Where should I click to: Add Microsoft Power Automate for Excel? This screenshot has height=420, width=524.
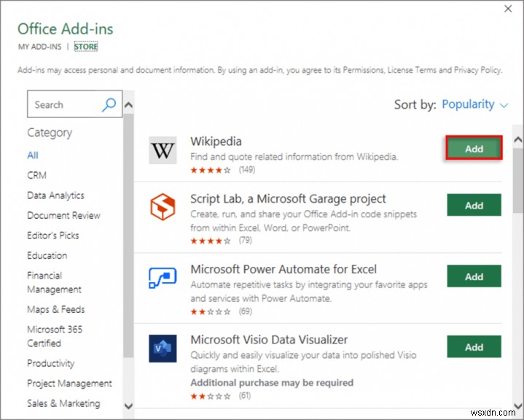pos(474,276)
